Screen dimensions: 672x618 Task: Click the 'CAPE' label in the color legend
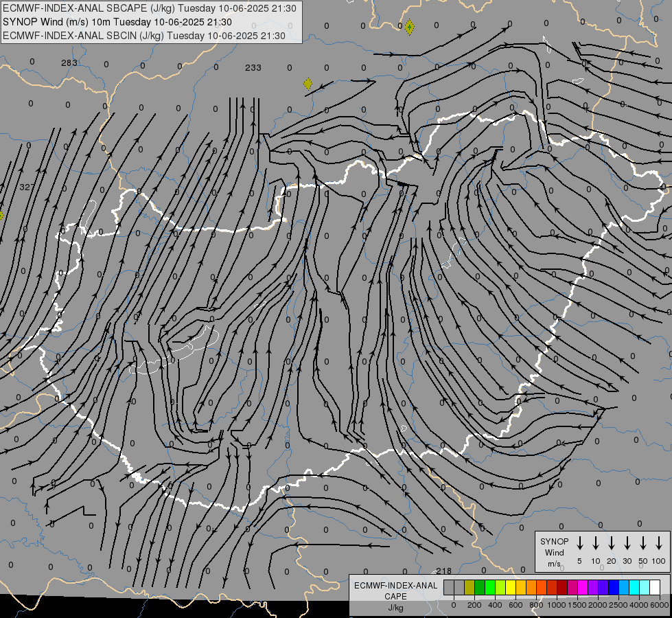coord(395,597)
